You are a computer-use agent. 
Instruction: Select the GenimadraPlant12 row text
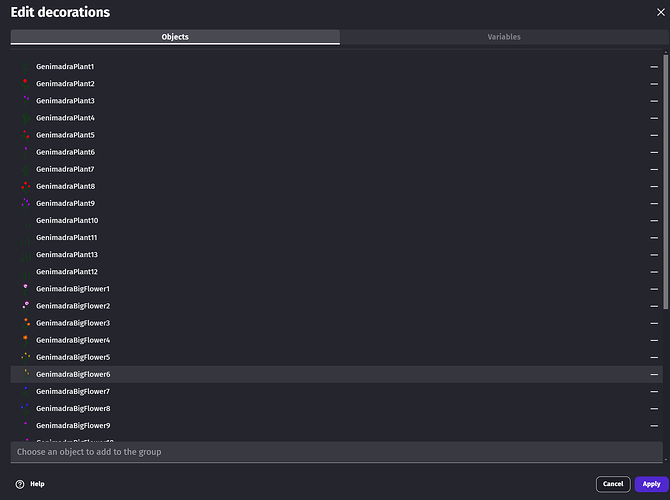(67, 272)
